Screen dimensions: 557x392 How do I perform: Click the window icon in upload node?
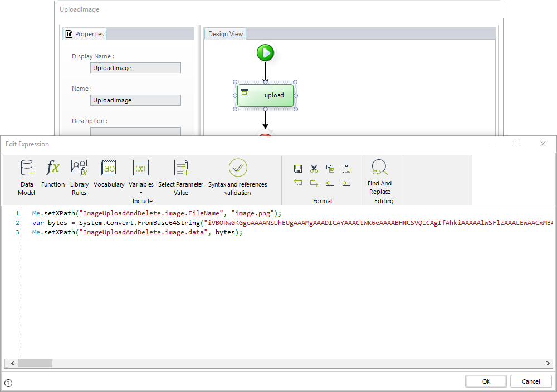[x=245, y=92]
